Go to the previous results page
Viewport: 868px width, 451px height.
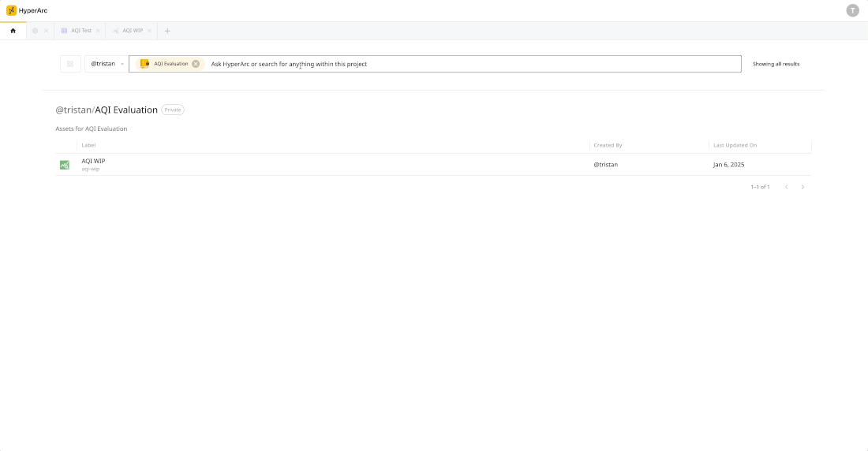pos(786,187)
